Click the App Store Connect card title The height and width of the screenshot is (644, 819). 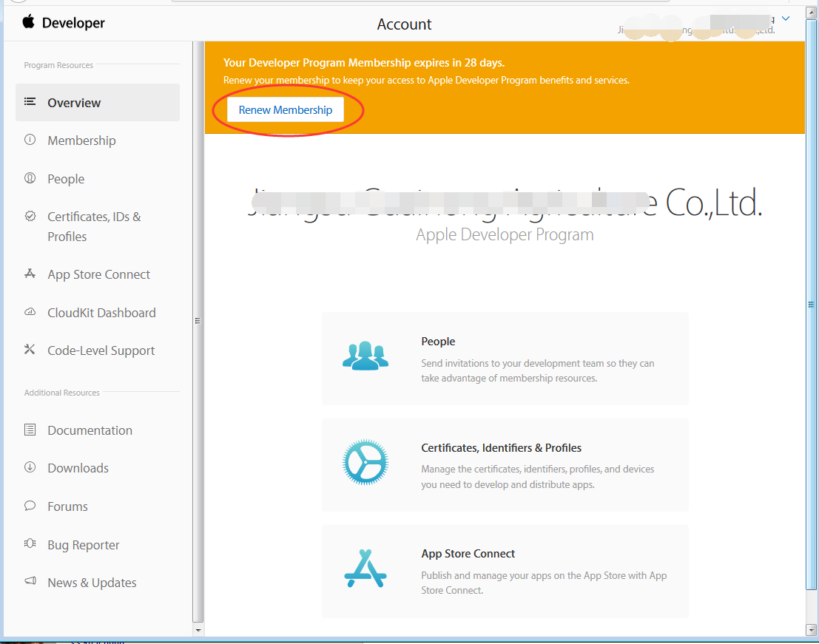point(468,554)
